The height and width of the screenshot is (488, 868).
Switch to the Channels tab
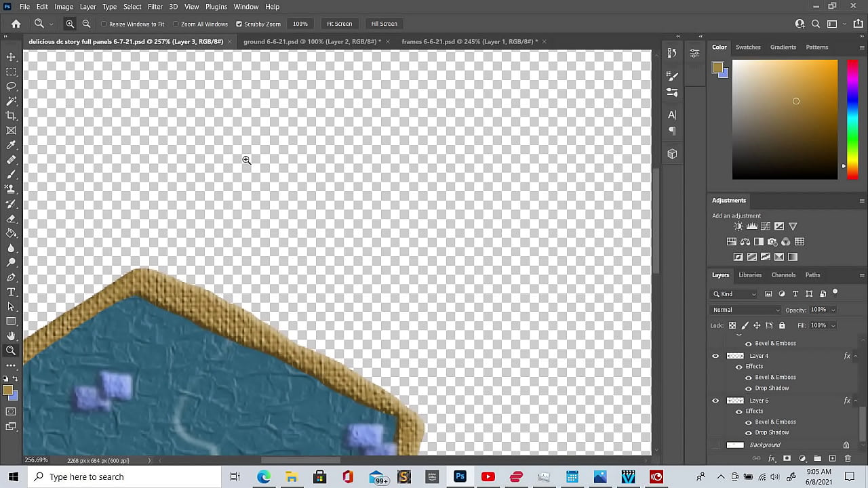click(x=783, y=275)
